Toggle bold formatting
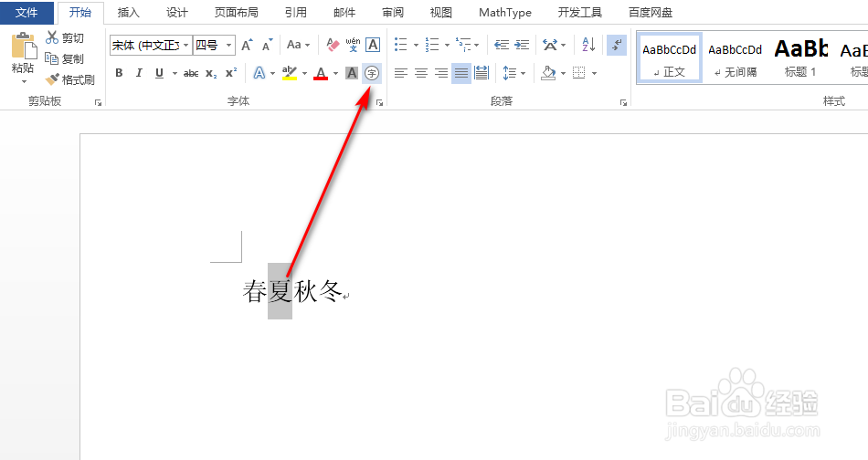Screen dimensions: 868x460 [119, 73]
